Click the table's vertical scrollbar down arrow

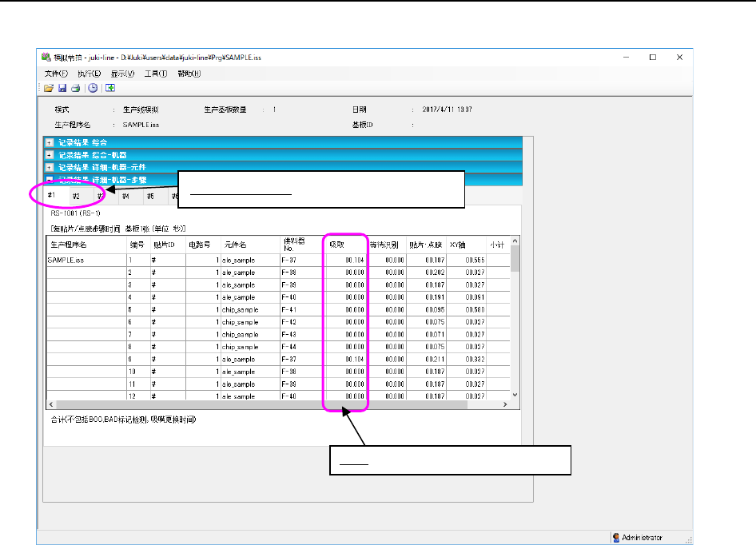(515, 395)
